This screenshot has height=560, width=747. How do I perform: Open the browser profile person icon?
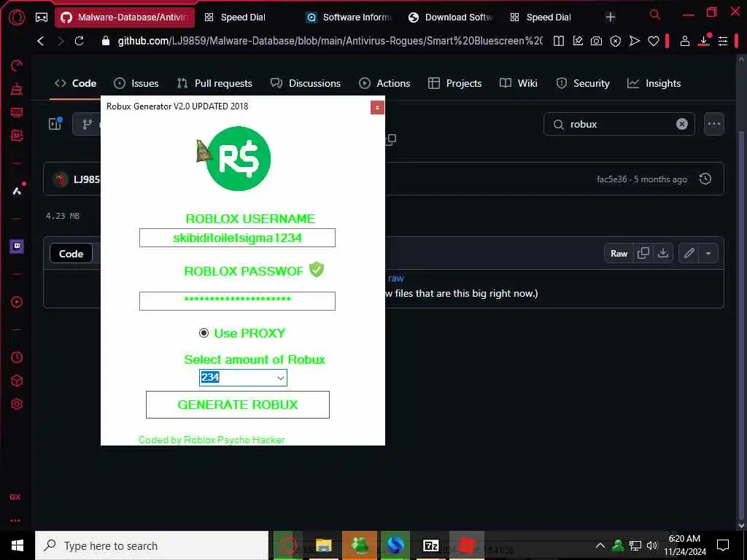(685, 41)
